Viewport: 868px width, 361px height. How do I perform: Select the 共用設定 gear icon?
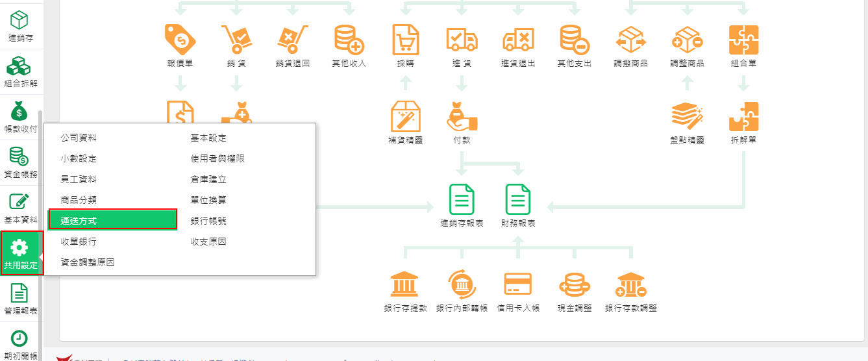pyautogui.click(x=19, y=247)
